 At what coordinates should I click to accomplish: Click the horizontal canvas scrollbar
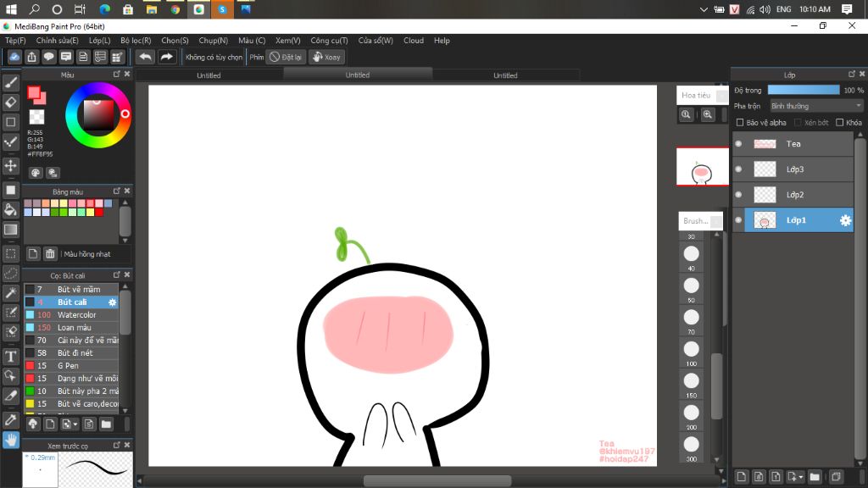click(437, 481)
